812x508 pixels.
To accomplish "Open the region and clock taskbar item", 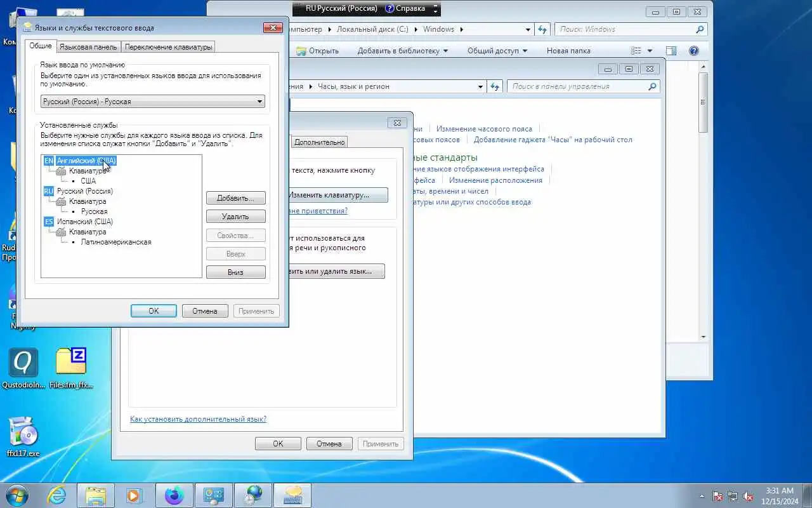I will click(252, 495).
